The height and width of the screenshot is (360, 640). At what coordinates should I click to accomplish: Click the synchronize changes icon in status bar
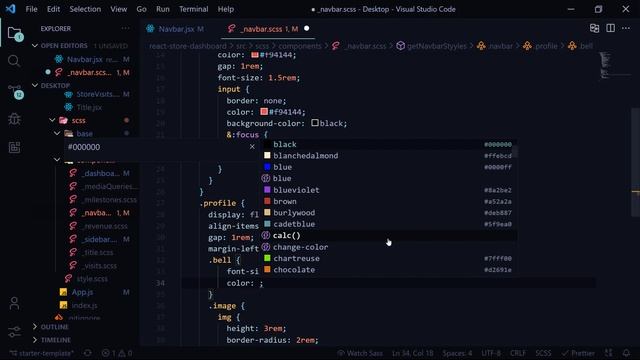click(x=87, y=353)
